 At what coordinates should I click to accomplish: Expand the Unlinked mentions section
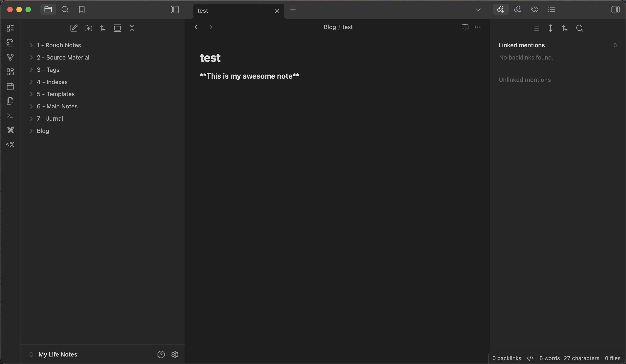(x=524, y=80)
